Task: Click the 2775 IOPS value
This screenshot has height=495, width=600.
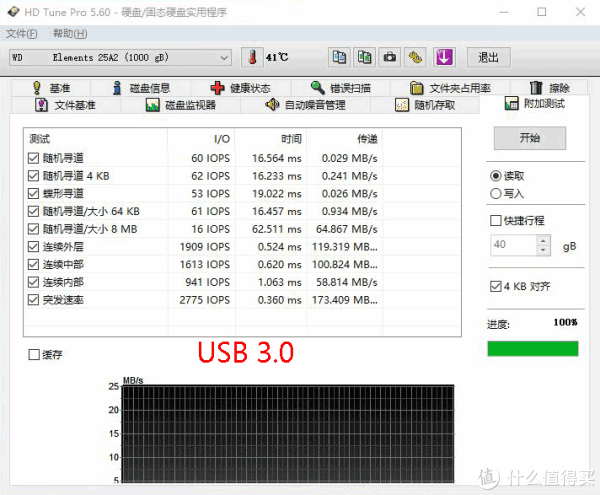Action: pos(205,300)
